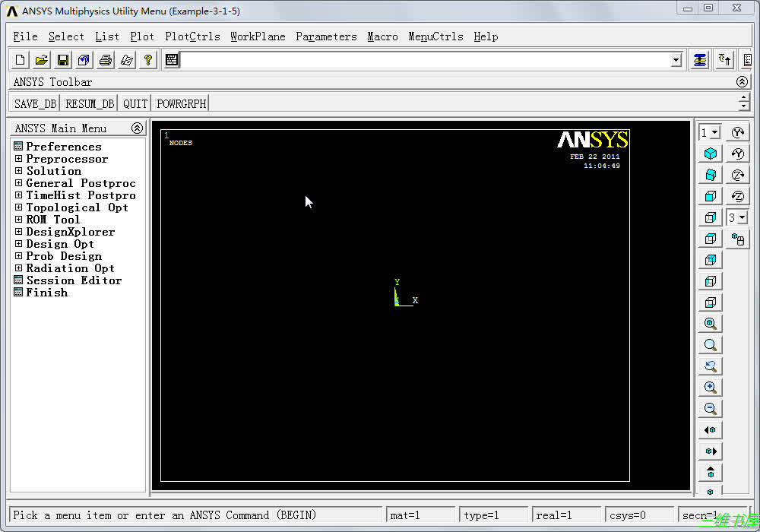Click the Fit View magnifier icon

click(710, 323)
